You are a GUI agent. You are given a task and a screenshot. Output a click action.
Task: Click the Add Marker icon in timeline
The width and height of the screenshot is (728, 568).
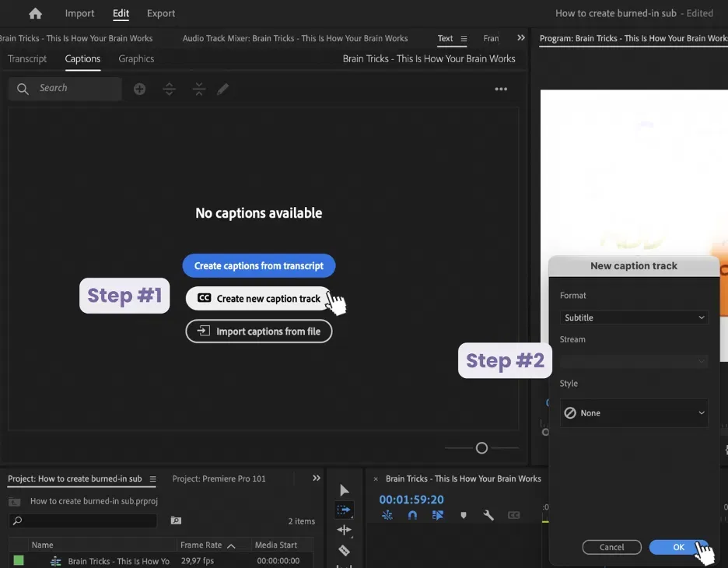pyautogui.click(x=464, y=515)
